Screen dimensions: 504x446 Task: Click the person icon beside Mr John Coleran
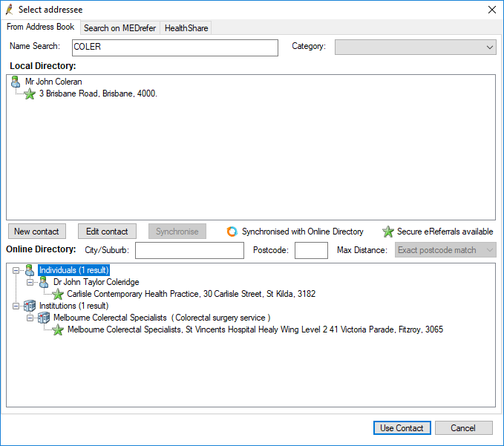(15, 82)
